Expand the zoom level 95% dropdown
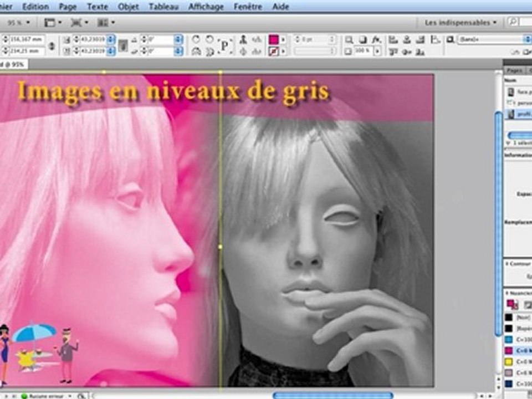This screenshot has width=532, height=399. 19,23
